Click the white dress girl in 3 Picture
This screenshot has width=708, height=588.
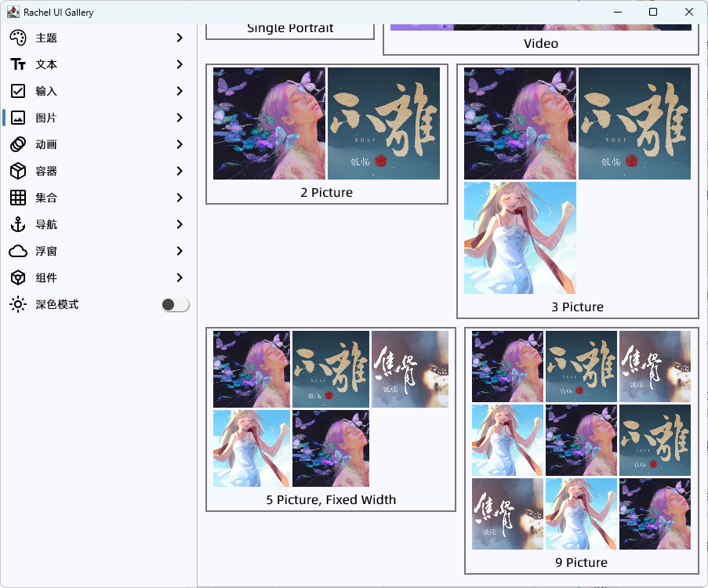(x=520, y=238)
